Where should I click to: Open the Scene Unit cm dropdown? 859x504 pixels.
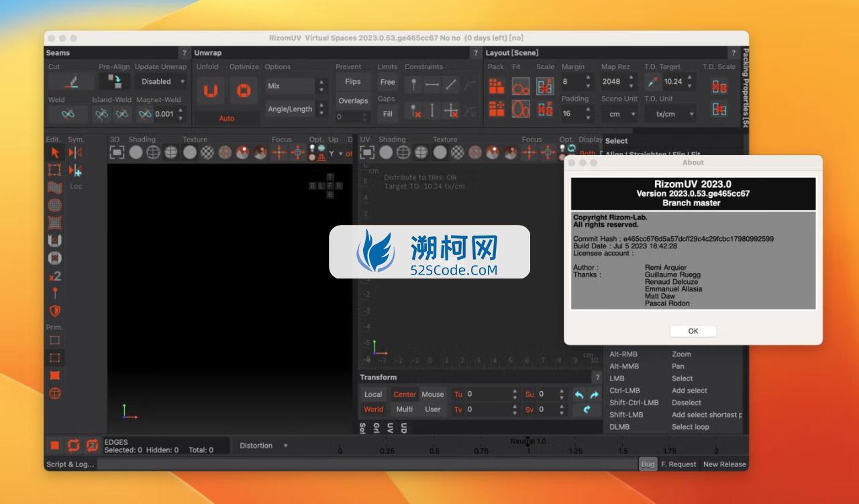pyautogui.click(x=619, y=114)
